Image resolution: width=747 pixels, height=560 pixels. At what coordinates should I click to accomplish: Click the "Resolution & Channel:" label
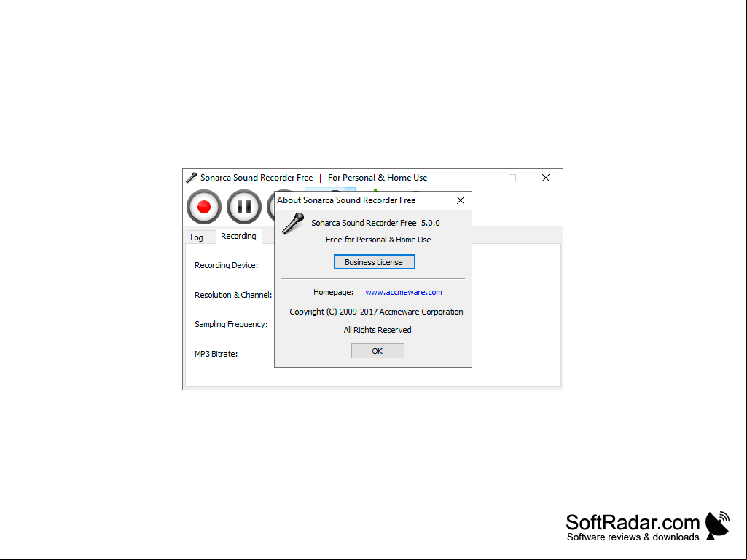tap(233, 295)
